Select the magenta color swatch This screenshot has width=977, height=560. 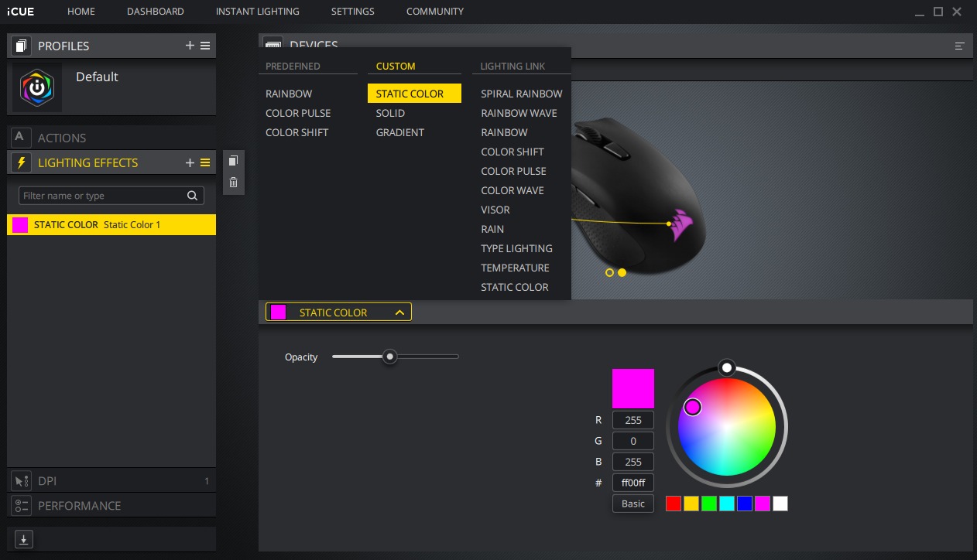[x=763, y=504]
